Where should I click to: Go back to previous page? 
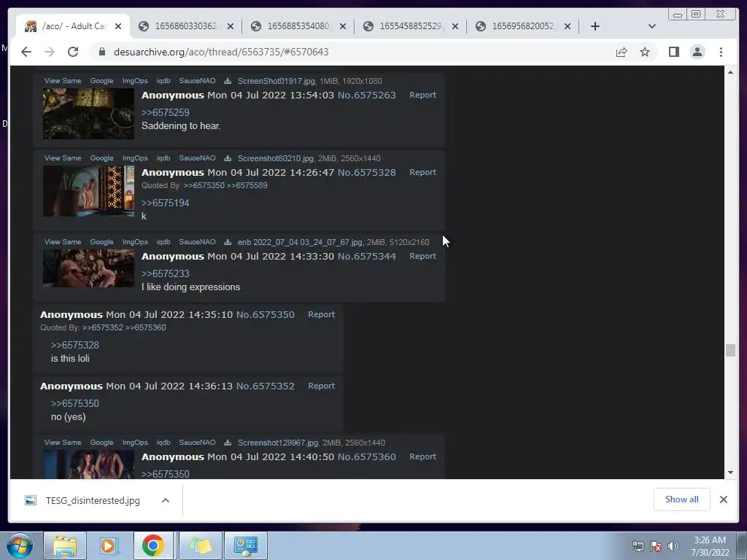coord(26,52)
